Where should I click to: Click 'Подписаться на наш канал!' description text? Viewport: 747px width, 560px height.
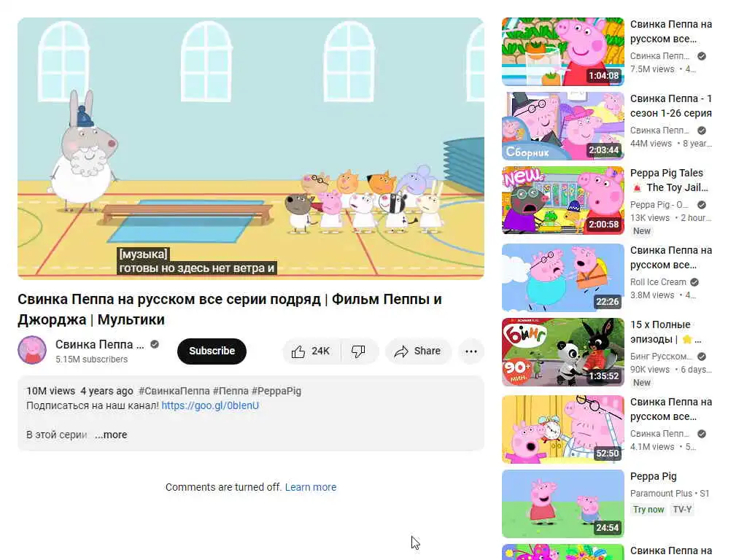click(93, 405)
